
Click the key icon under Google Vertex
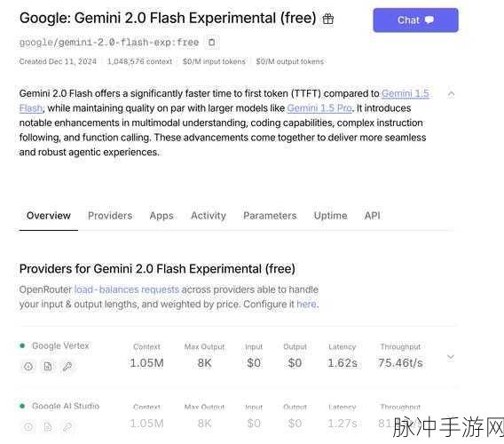[67, 366]
